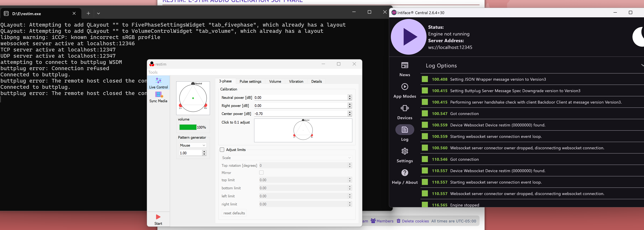Increase the pattern generator 1.00 value
644x230 pixels.
(x=204, y=152)
